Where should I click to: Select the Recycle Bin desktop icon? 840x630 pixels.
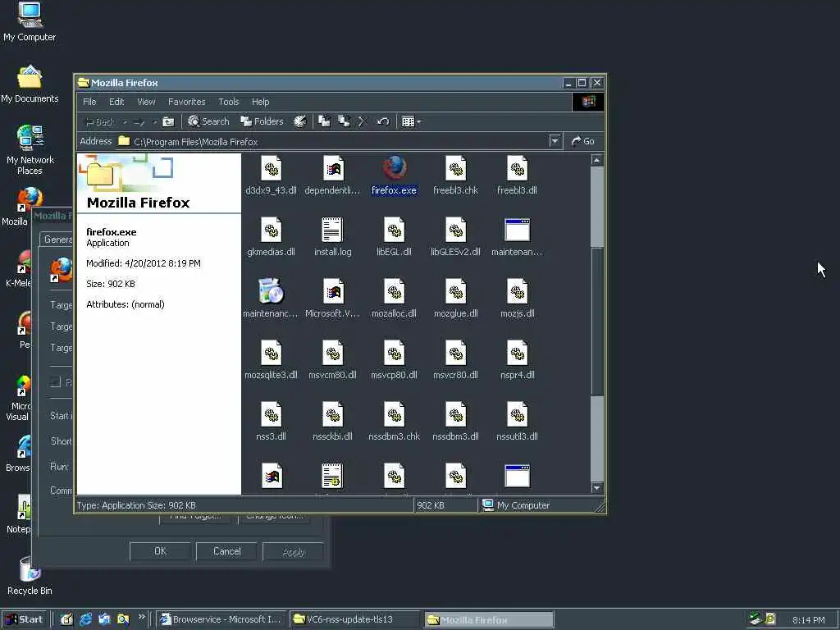point(30,577)
